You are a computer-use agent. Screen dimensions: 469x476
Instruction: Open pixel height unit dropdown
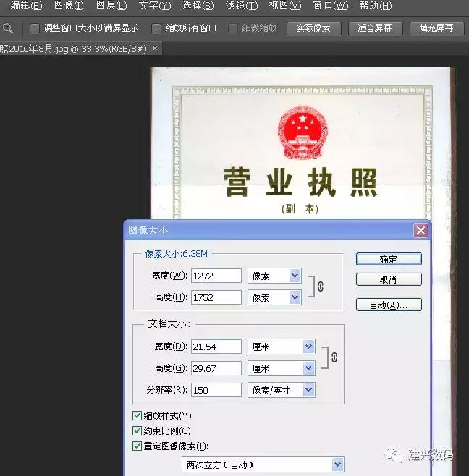(274, 297)
